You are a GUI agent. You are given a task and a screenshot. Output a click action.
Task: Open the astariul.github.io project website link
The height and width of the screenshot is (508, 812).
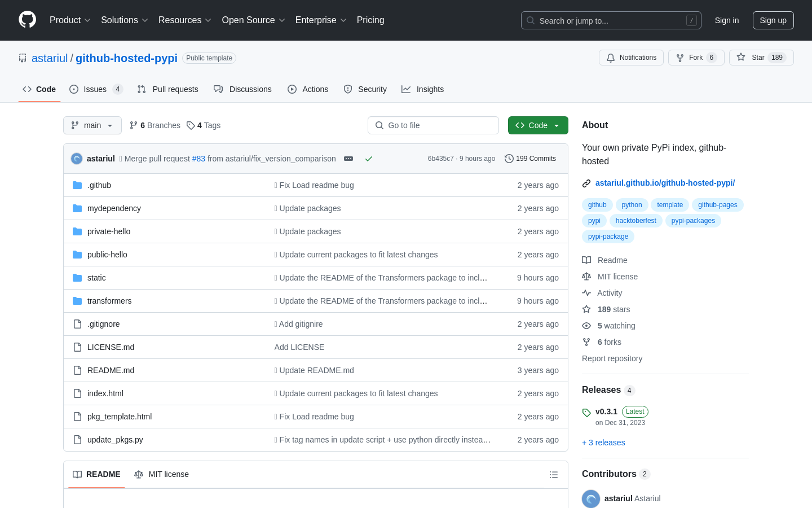point(665,183)
